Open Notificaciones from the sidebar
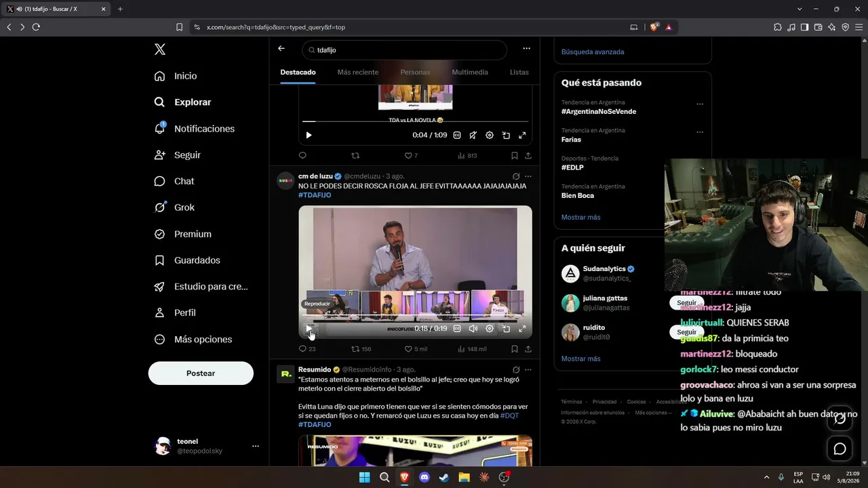Viewport: 868px width, 488px height. [x=195, y=129]
